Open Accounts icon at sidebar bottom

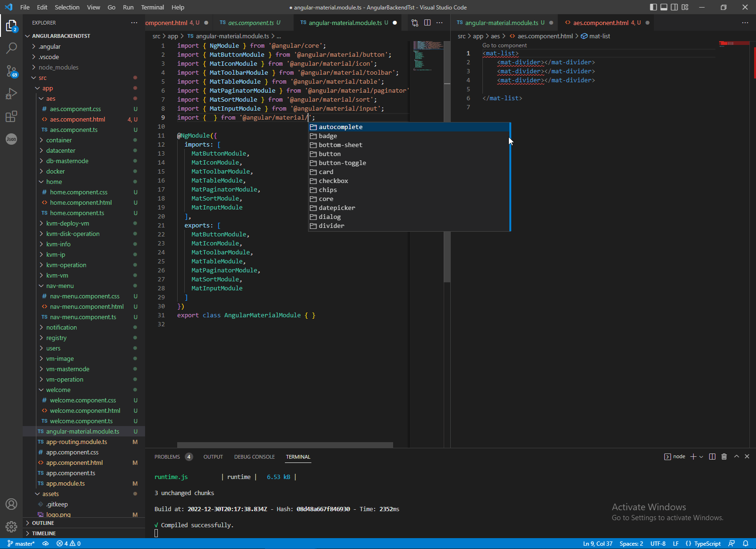(11, 504)
